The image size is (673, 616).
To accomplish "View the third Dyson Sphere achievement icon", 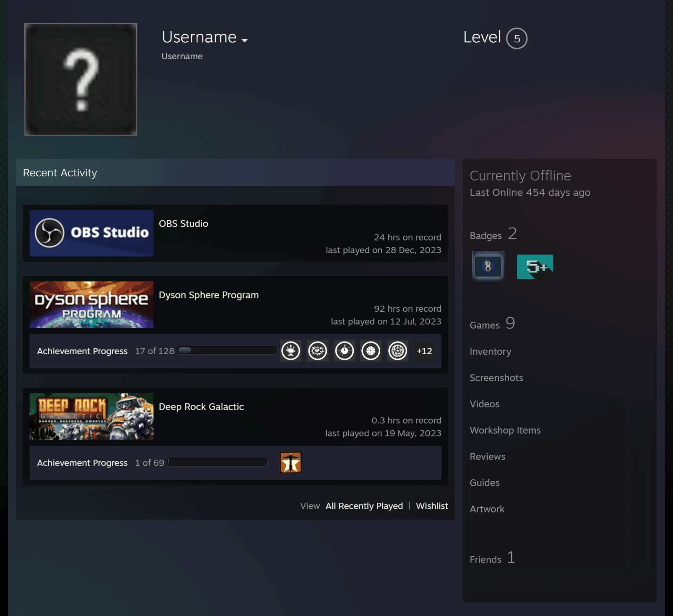I will tap(345, 351).
